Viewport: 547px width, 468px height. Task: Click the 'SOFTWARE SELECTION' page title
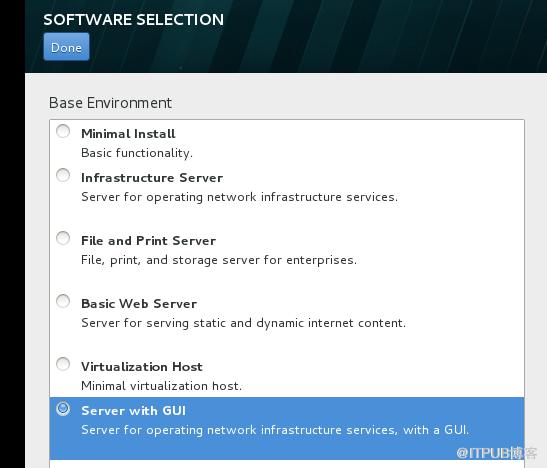click(x=134, y=20)
